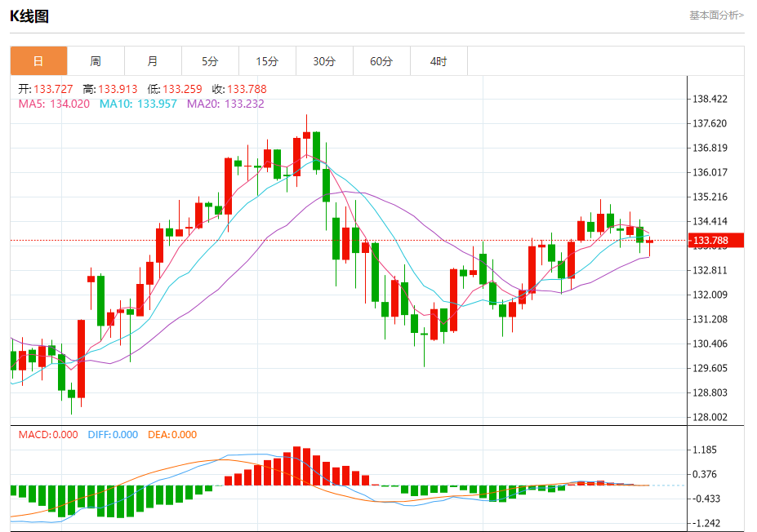This screenshot has height=532, width=757.
Task: Click the 1.185 MACD axis label
Action: [x=705, y=450]
